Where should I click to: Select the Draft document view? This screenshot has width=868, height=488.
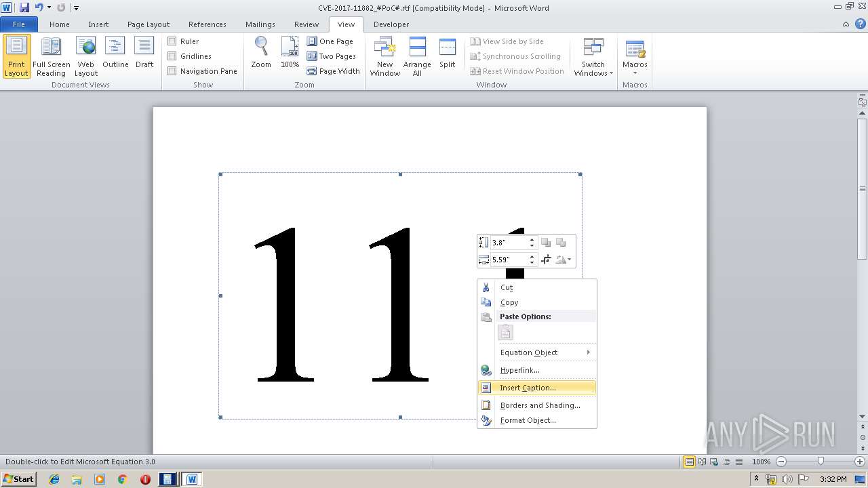point(144,53)
